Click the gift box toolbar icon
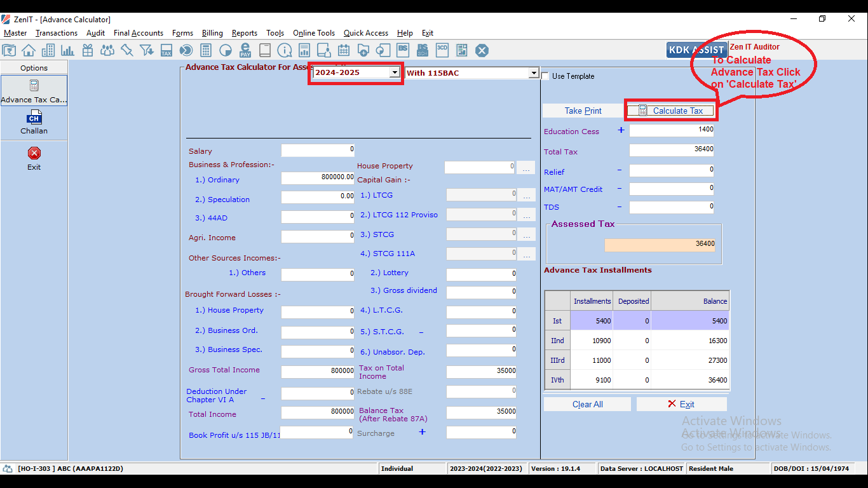The width and height of the screenshot is (868, 488). point(88,50)
